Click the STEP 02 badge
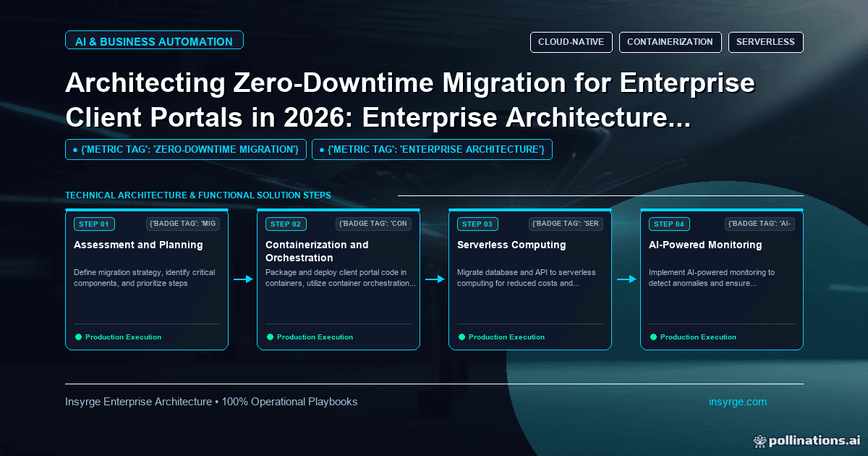 pos(286,224)
